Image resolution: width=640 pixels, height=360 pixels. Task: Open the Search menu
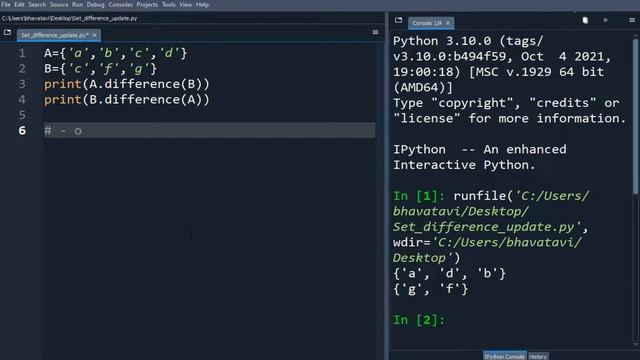(x=37, y=4)
